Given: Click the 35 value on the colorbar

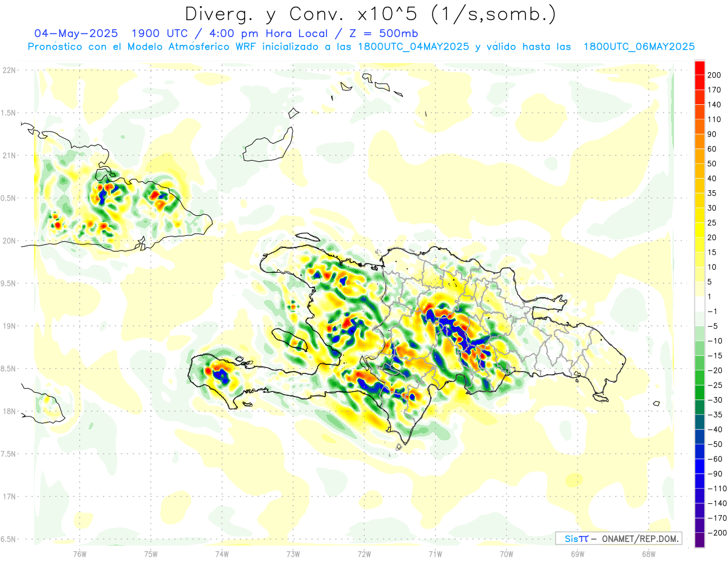Looking at the screenshot, I should (712, 193).
